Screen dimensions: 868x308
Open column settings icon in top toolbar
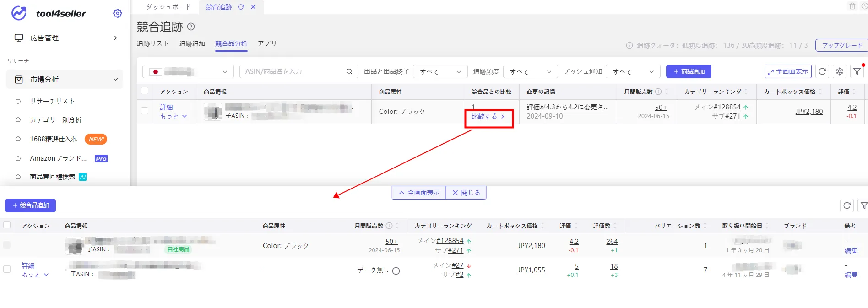840,71
